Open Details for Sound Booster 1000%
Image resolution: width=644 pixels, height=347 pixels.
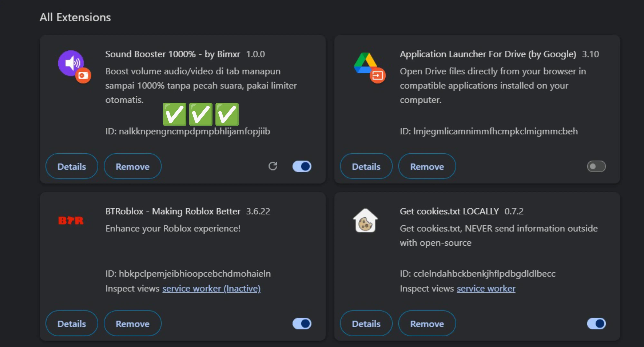[72, 166]
